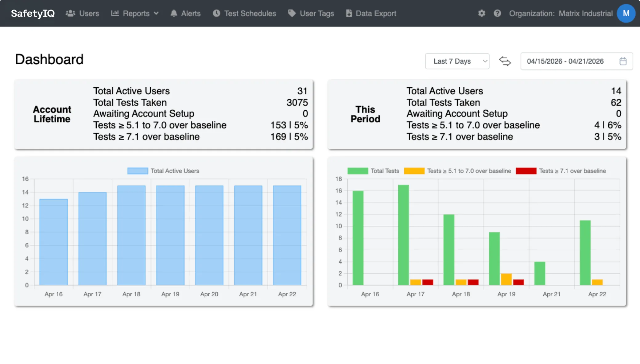Click the Dashboard heading

tap(49, 59)
